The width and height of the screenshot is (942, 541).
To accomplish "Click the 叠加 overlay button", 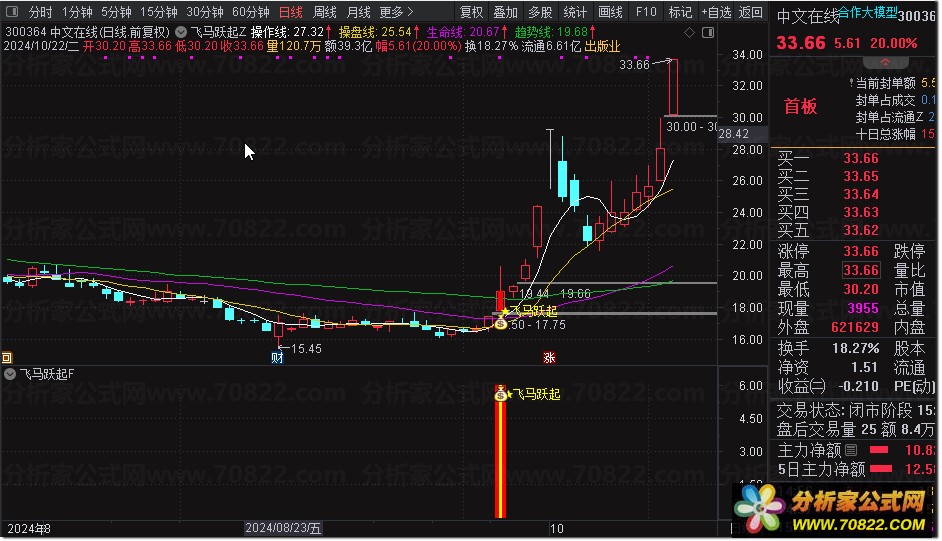I will (506, 12).
